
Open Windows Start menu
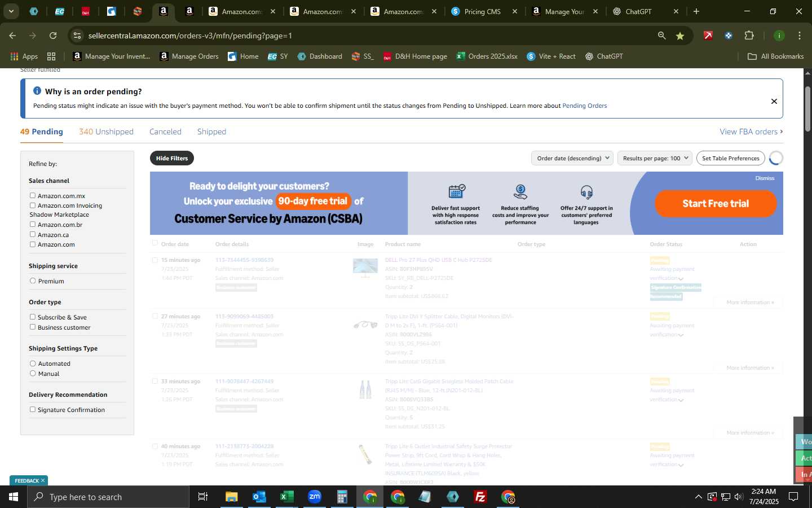13,497
